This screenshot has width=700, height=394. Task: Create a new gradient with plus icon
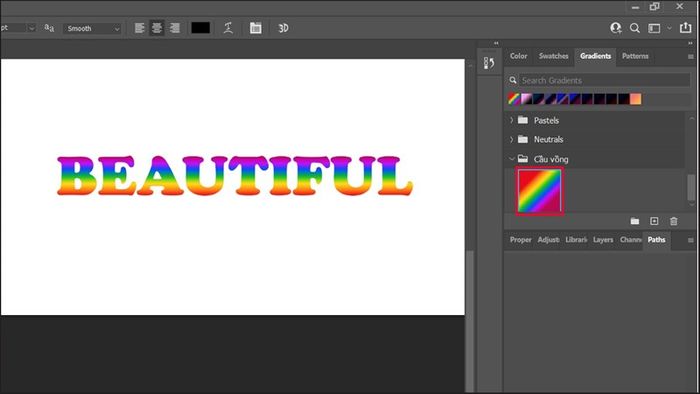coord(654,221)
